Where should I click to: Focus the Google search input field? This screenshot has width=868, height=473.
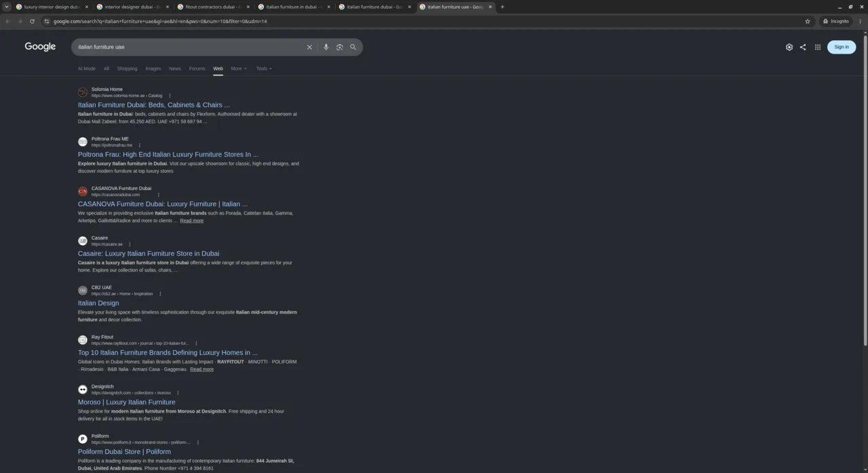coord(190,48)
